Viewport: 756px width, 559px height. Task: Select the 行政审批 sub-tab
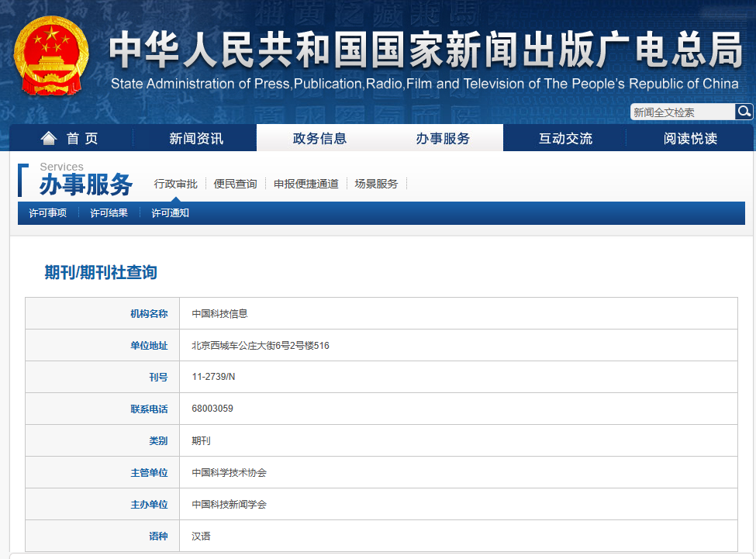(x=175, y=184)
